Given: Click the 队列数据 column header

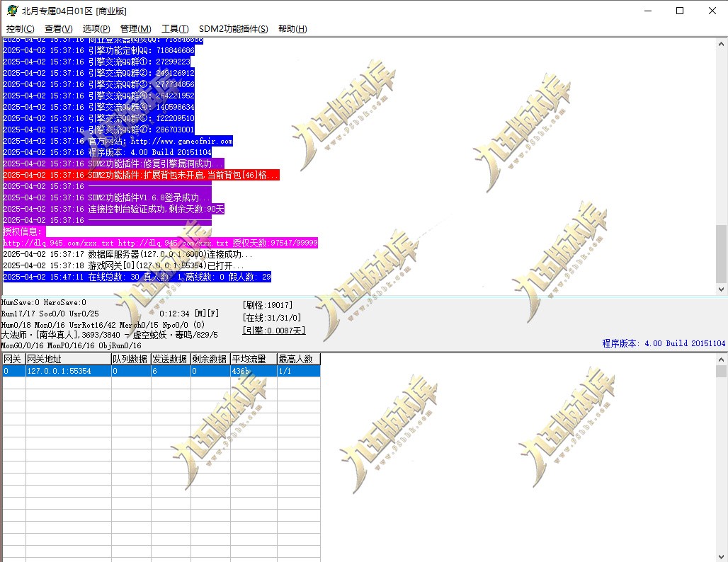Looking at the screenshot, I should point(131,359).
